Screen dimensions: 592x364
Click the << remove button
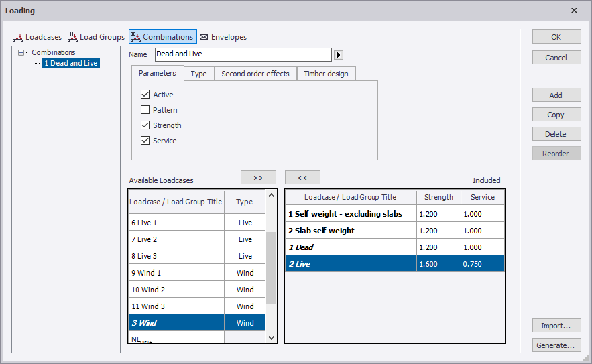(x=302, y=178)
